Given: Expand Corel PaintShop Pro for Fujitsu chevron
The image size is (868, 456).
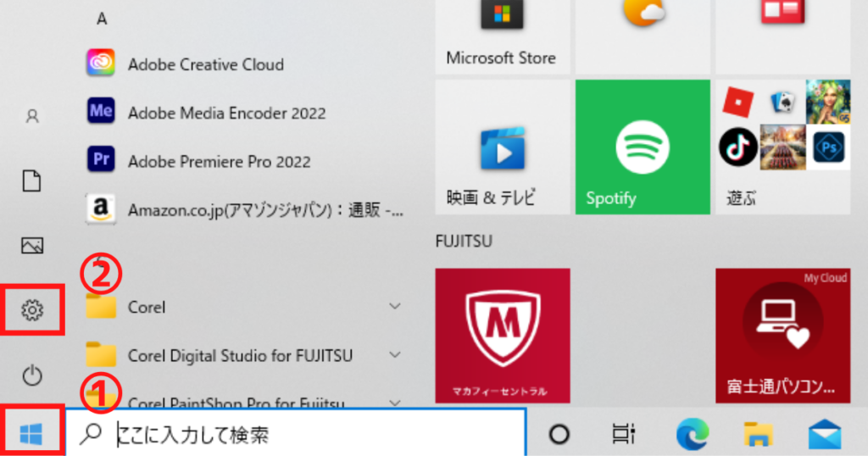Looking at the screenshot, I should 395,403.
